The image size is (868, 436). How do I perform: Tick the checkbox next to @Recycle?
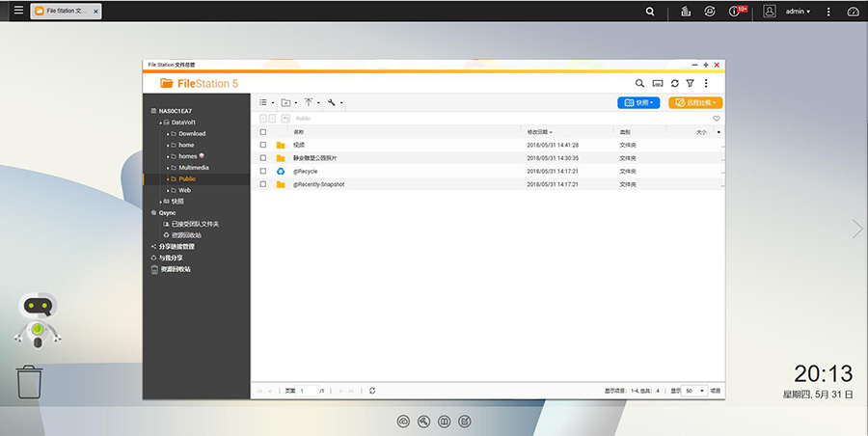tap(263, 171)
